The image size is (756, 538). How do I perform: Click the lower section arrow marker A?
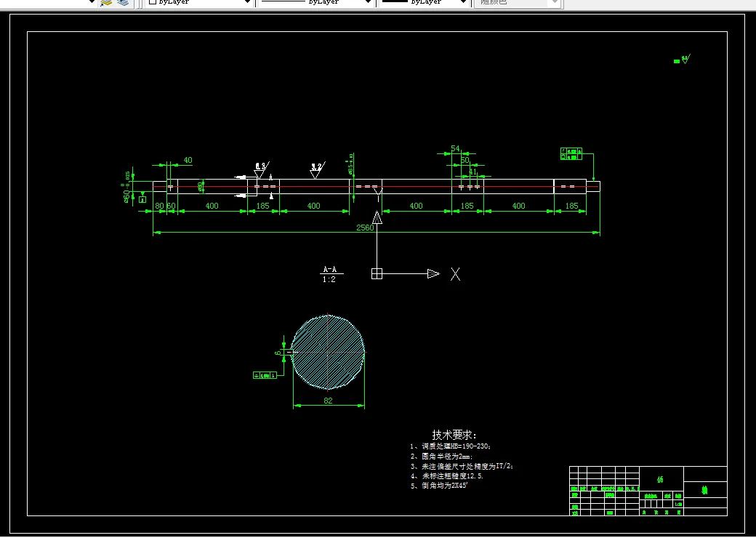point(271,196)
